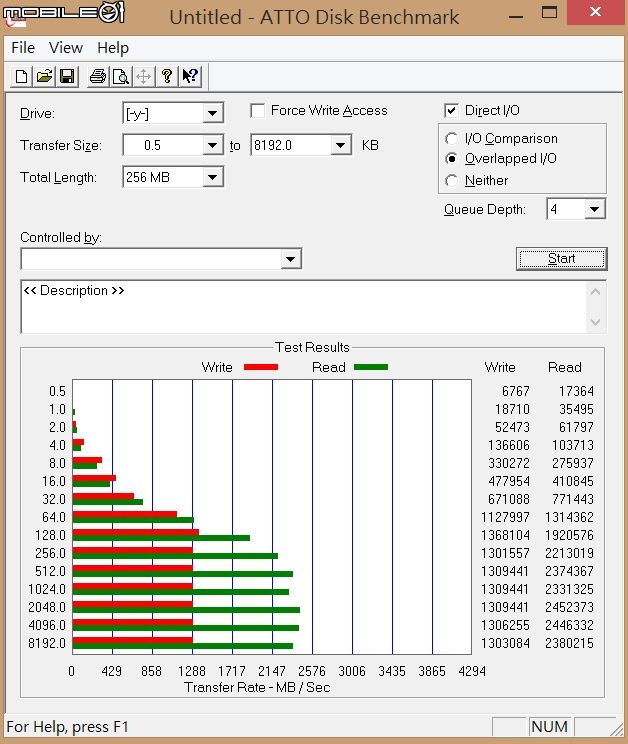Open the Drive dropdown

[212, 113]
